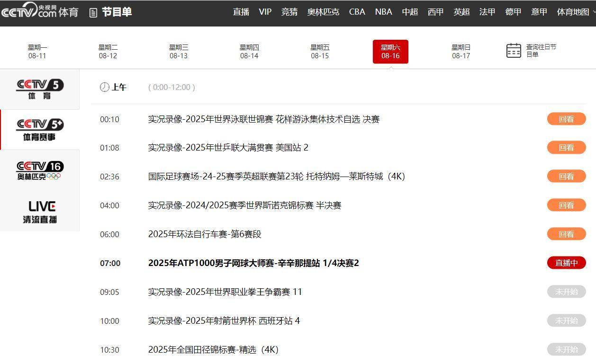Click the 00:10 time entry
The image size is (596, 364).
point(109,119)
